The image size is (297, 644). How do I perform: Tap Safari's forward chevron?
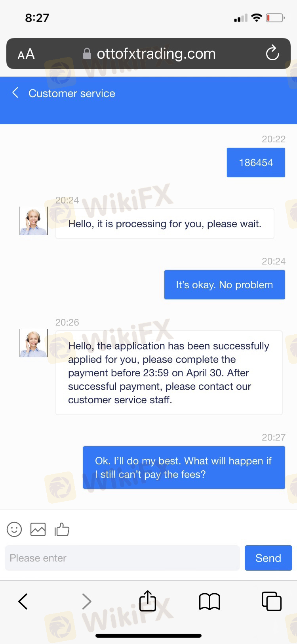86,601
